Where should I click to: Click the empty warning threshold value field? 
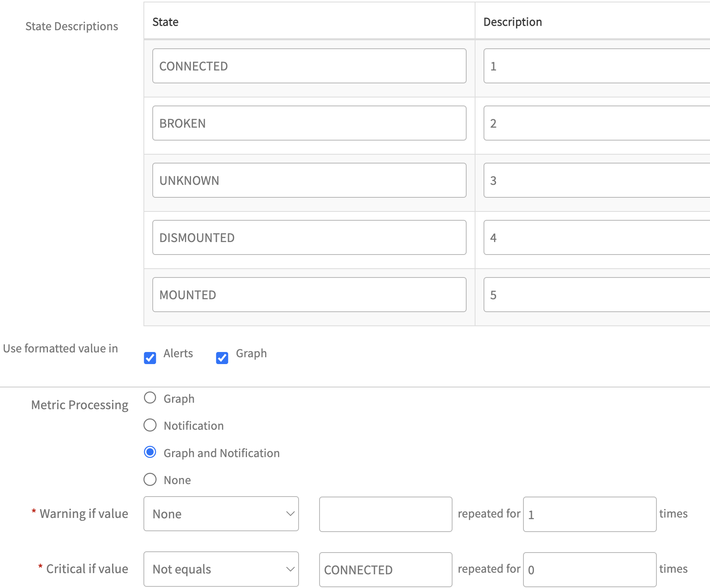(x=386, y=514)
